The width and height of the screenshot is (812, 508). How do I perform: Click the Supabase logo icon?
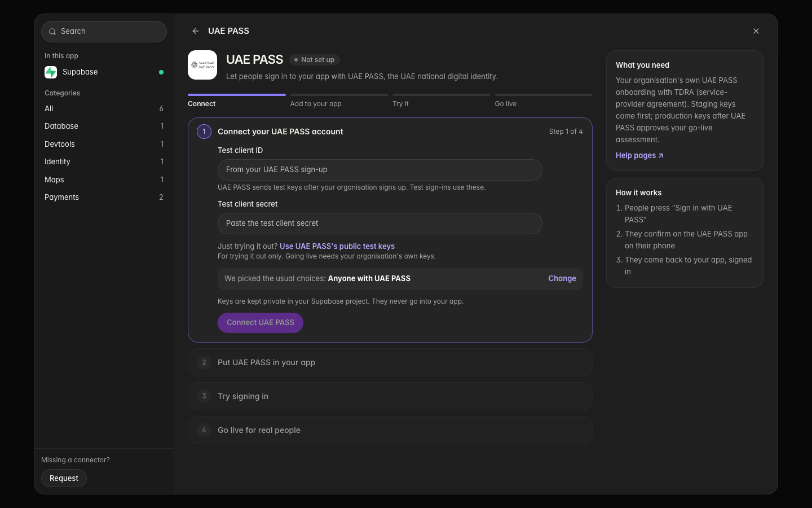tap(51, 72)
